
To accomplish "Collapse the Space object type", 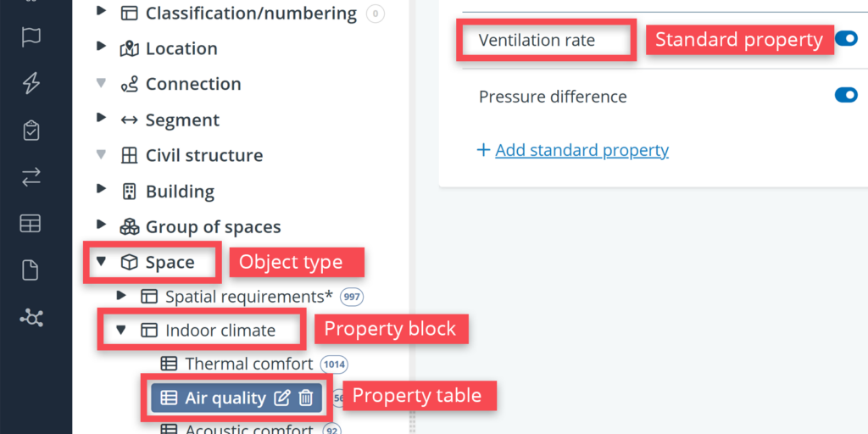I will (102, 262).
